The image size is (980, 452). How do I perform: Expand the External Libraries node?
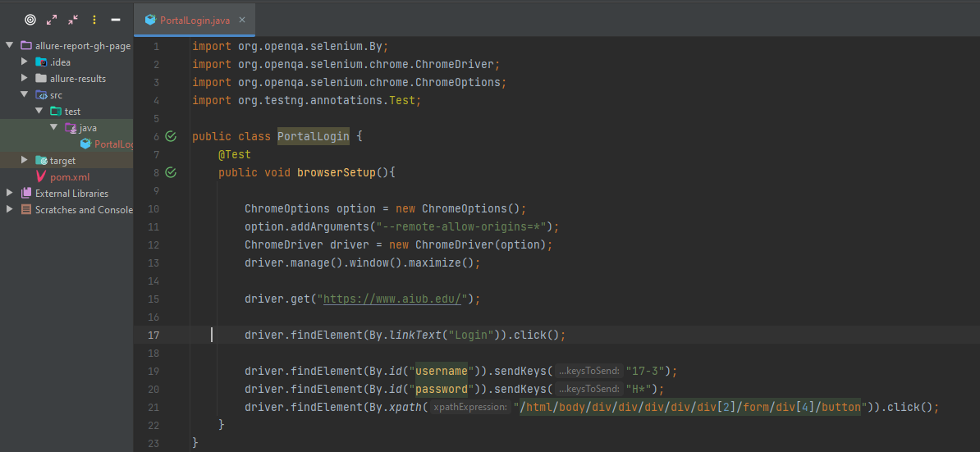pos(9,193)
